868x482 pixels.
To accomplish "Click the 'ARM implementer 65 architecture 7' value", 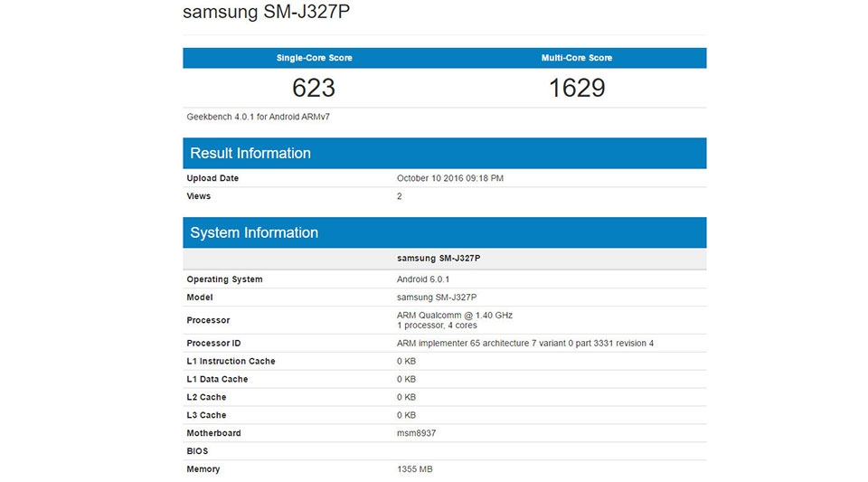I will [524, 343].
